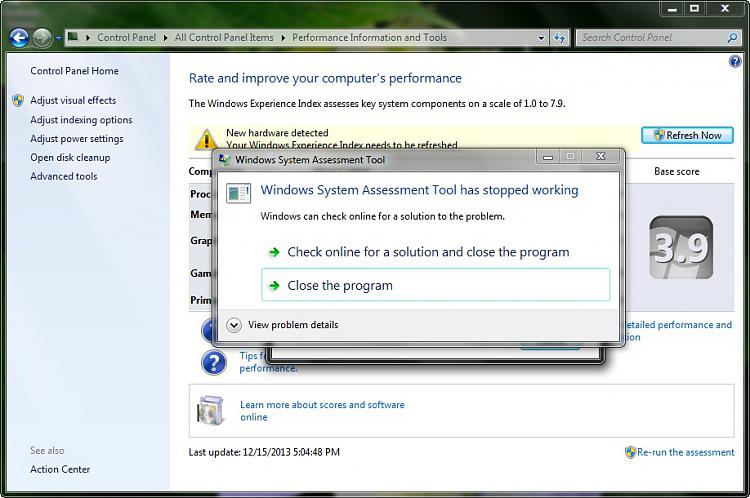Choose Close the program option
Viewport: 750px width, 498px height.
435,285
